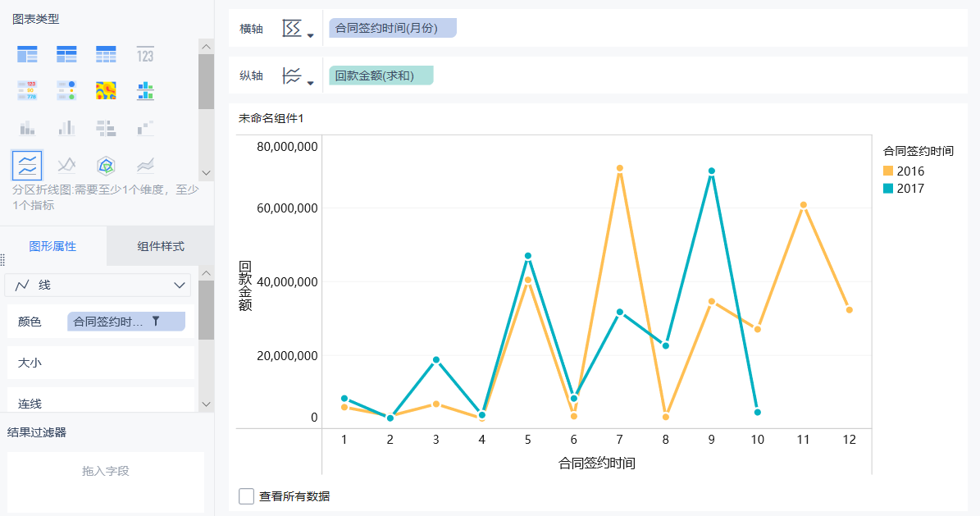Image resolution: width=980 pixels, height=516 pixels.
Task: Click the 合同签约时间(月份) field pill
Action: click(x=392, y=28)
